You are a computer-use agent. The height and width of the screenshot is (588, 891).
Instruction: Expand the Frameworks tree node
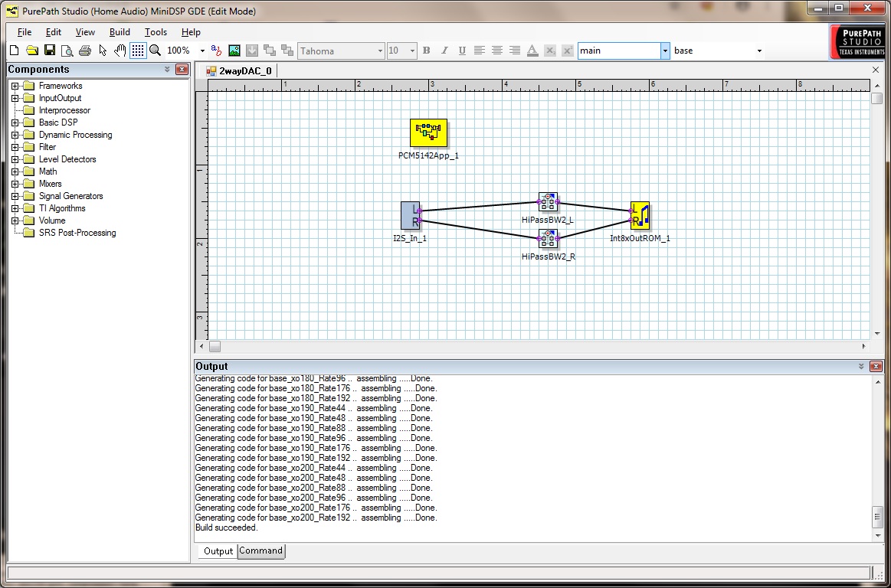pos(15,86)
